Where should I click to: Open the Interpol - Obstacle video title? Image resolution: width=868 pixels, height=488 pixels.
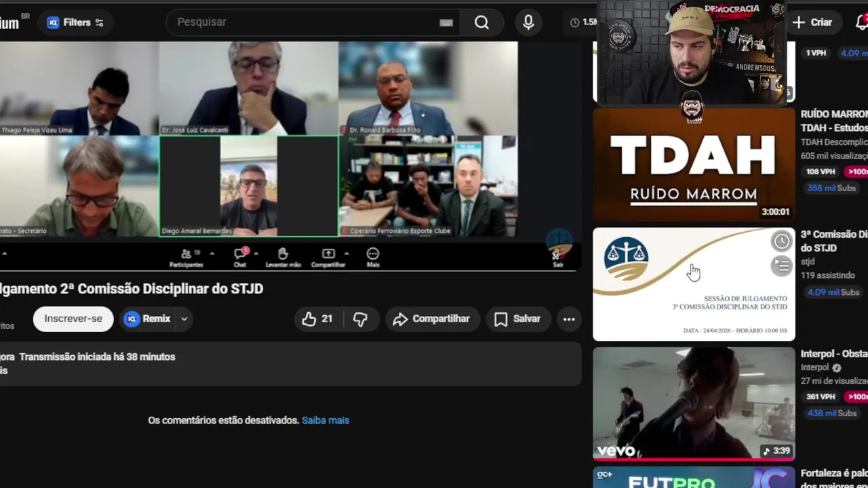(x=834, y=354)
